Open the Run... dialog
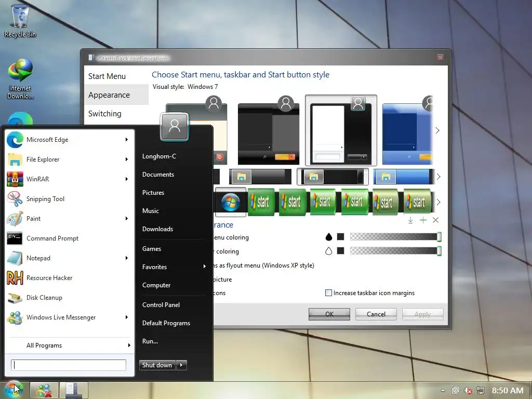 point(150,341)
